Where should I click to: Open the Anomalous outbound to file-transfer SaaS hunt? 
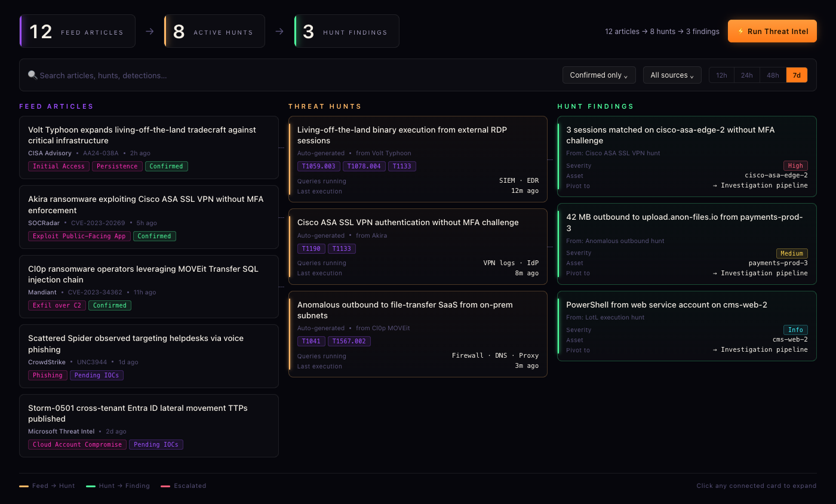click(418, 334)
